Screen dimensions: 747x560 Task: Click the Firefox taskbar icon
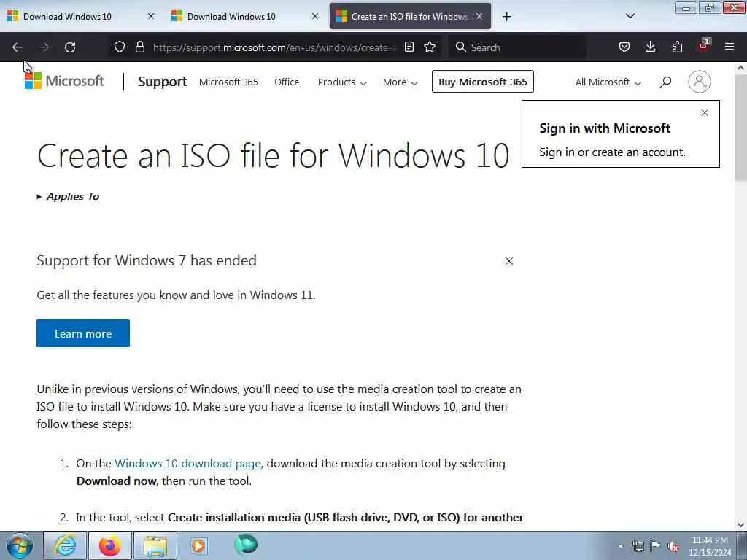point(109,545)
